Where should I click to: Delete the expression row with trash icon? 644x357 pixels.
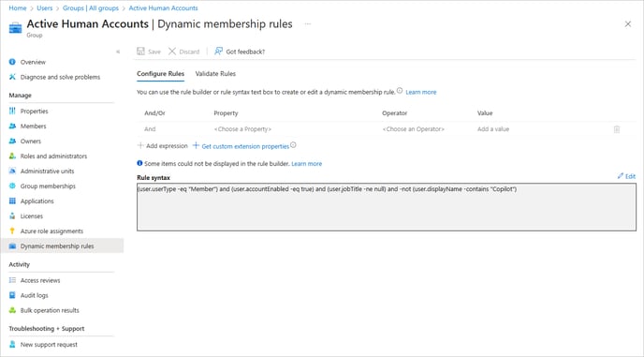coord(617,129)
